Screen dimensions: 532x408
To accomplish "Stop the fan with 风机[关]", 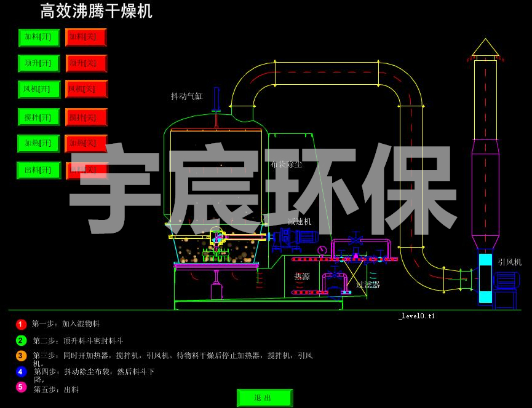I will tap(86, 90).
